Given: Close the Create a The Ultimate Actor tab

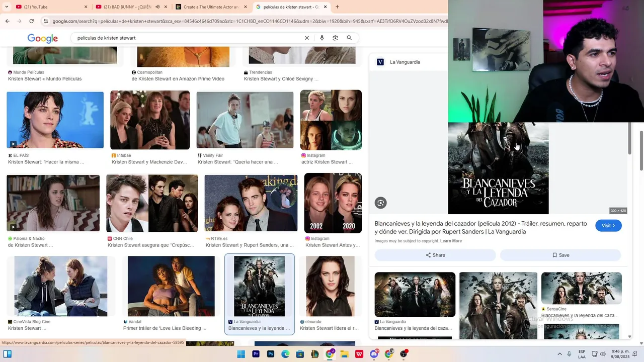Looking at the screenshot, I should click(x=246, y=7).
